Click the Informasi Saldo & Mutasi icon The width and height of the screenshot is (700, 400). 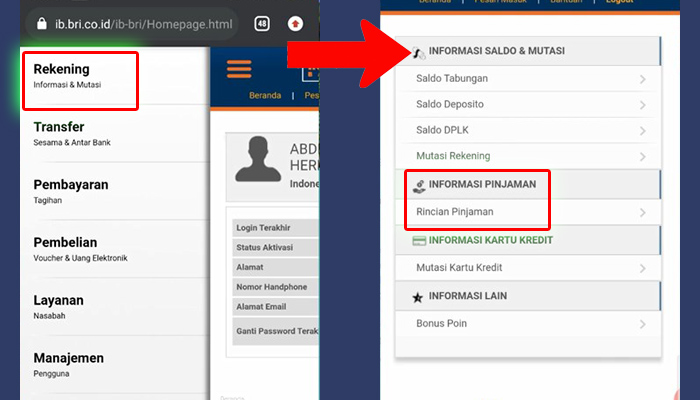click(418, 53)
